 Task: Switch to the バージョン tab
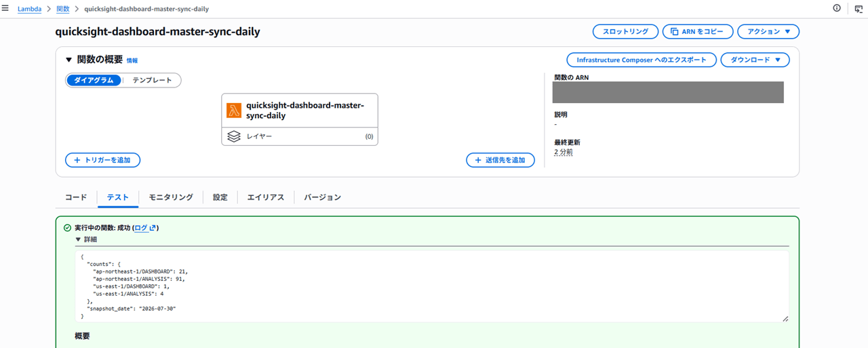click(322, 197)
